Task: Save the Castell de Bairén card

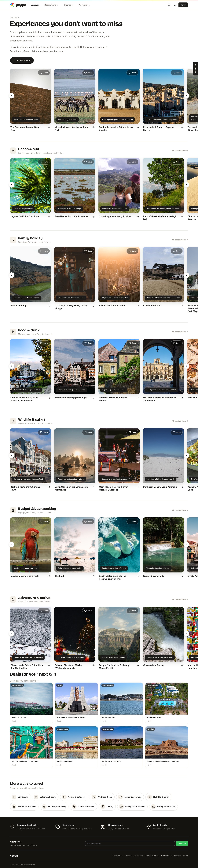Action: coord(177,251)
